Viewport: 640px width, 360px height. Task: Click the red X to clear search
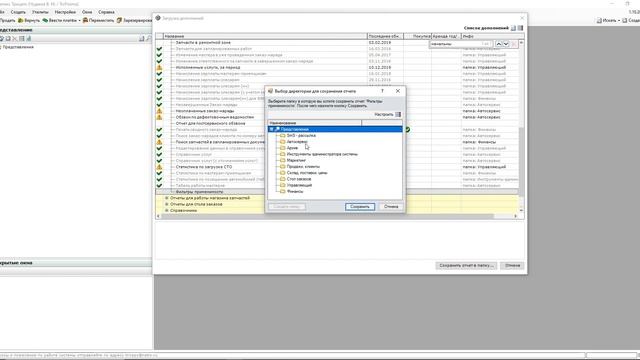(x=514, y=44)
